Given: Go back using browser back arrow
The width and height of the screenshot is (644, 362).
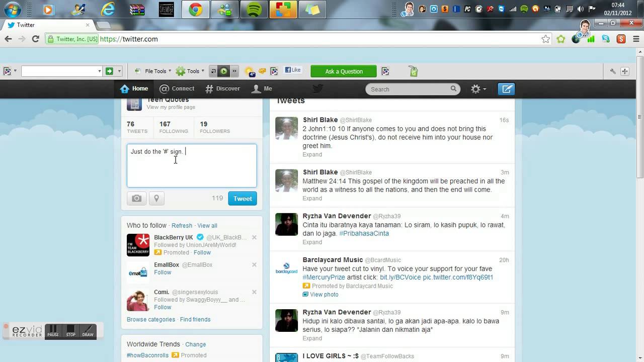Looking at the screenshot, I should [8, 39].
